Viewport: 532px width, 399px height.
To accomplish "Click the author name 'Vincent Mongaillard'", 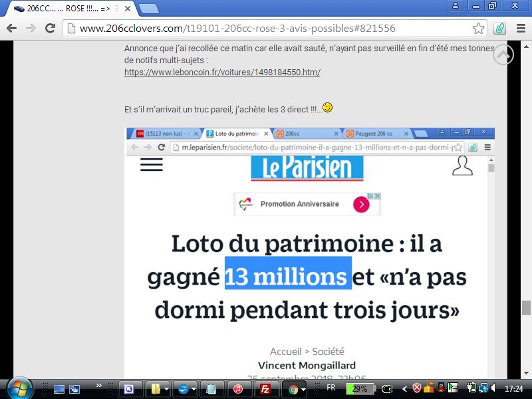I will (307, 365).
